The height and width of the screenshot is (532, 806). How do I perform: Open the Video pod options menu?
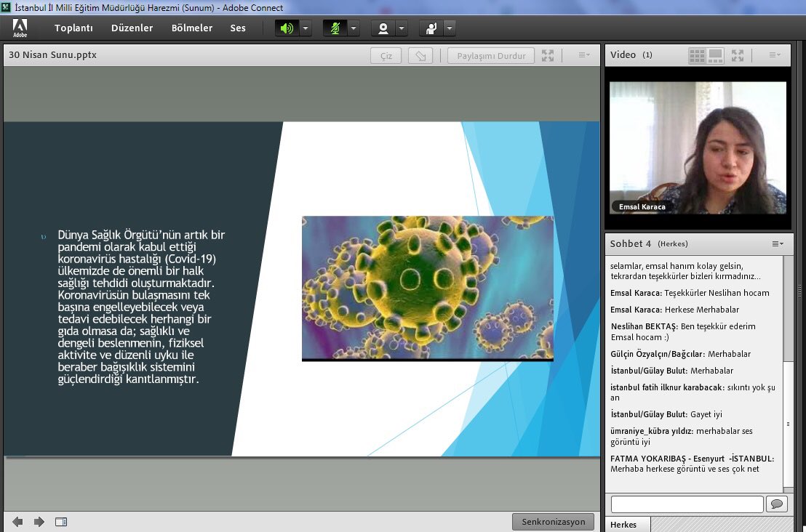(x=775, y=55)
